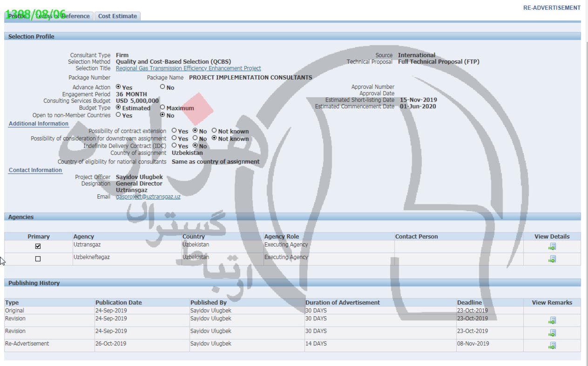The image size is (588, 366).
Task: Open View Details icon for Uzbekneftegaz agency
Action: coord(552,259)
